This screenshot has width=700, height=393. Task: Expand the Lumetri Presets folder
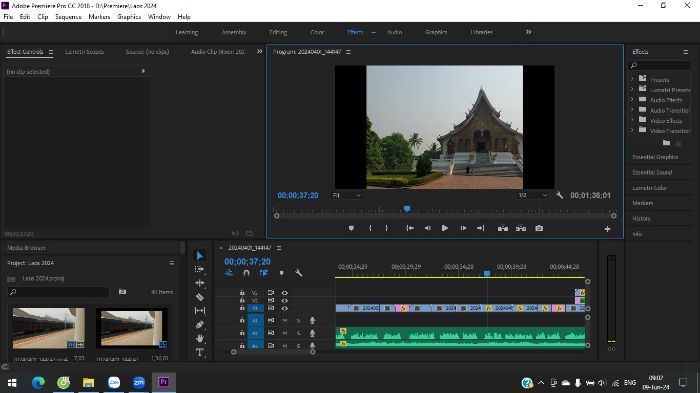click(632, 89)
